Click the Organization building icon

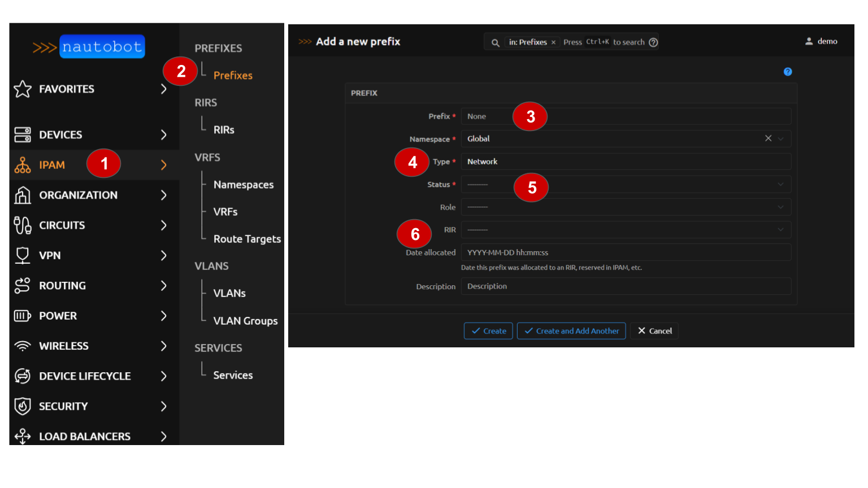[23, 195]
